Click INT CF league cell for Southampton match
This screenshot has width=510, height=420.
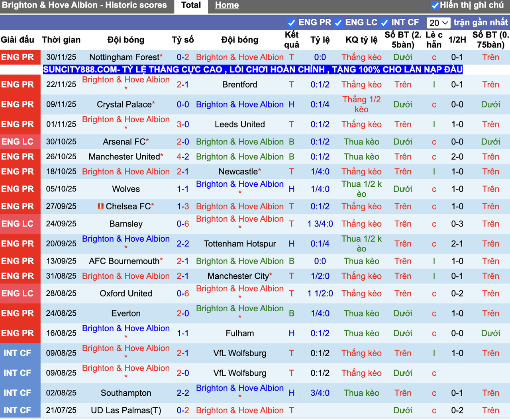(x=20, y=393)
